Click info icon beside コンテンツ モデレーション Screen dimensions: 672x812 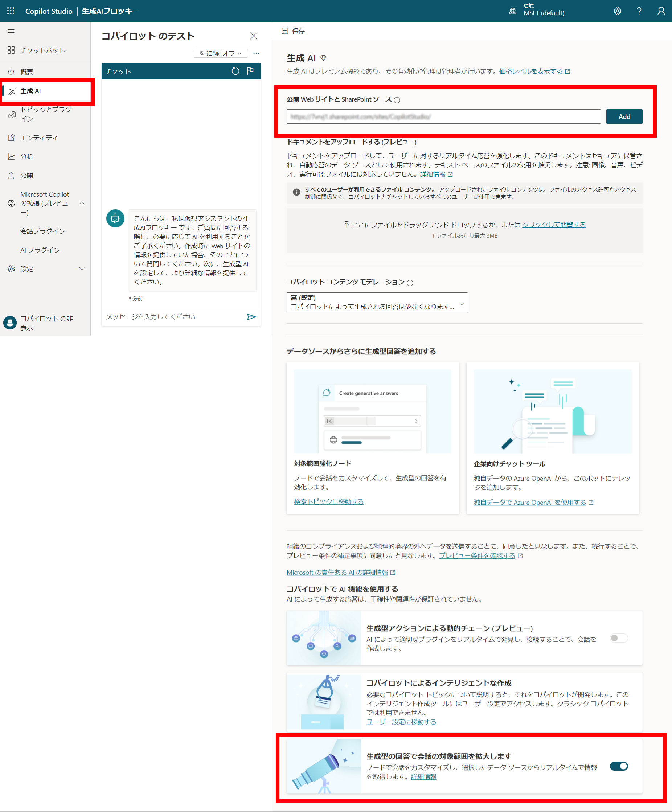[x=410, y=283]
